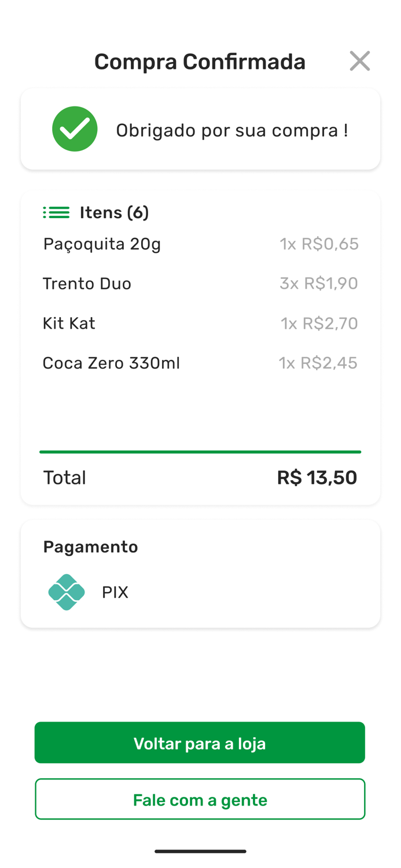Click the green list icon beside Itens
The height and width of the screenshot is (868, 401).
56,212
